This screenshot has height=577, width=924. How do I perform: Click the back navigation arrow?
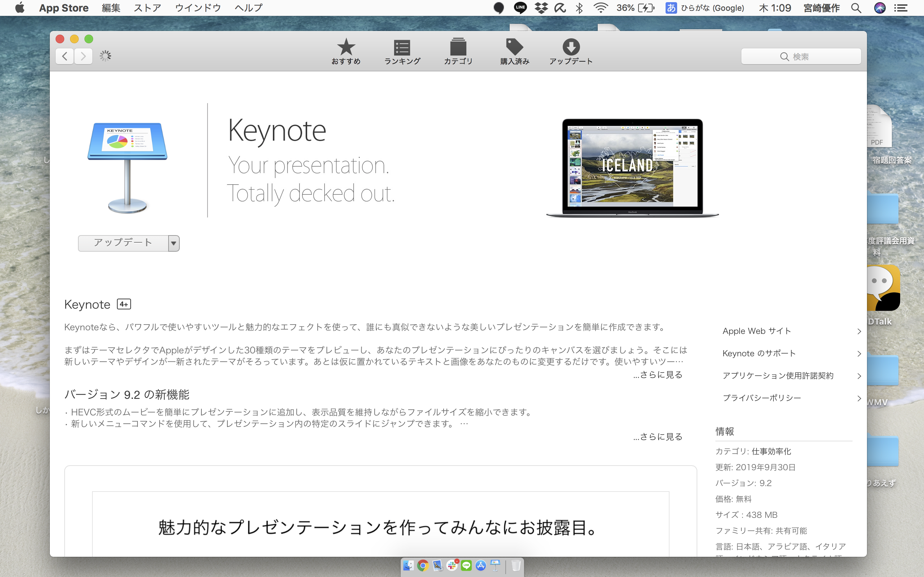click(65, 57)
